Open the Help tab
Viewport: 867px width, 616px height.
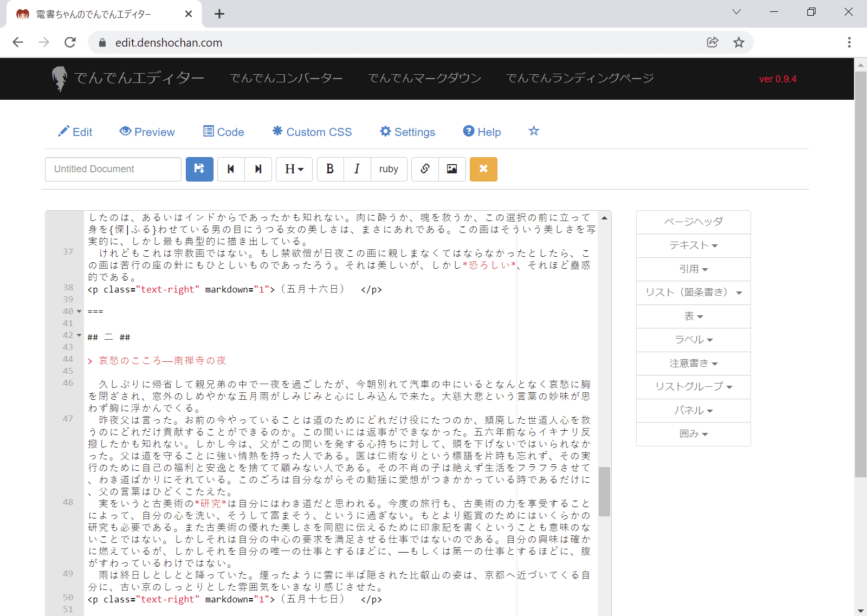click(482, 132)
